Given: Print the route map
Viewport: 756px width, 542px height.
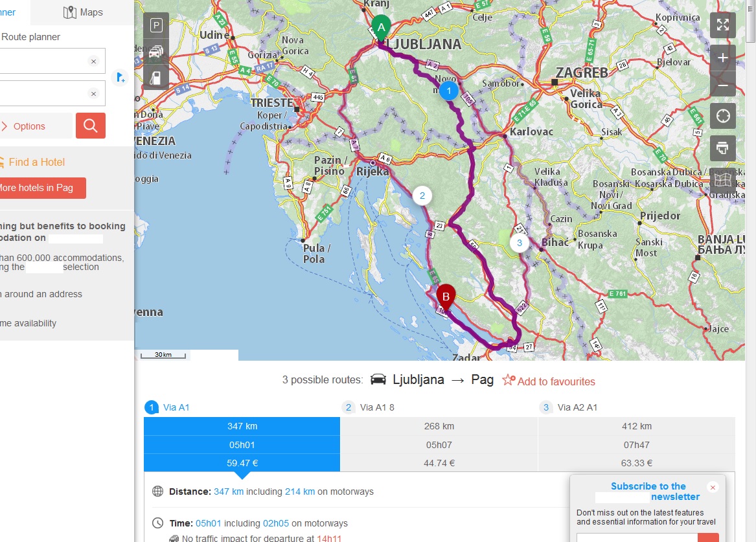Looking at the screenshot, I should pos(723,148).
